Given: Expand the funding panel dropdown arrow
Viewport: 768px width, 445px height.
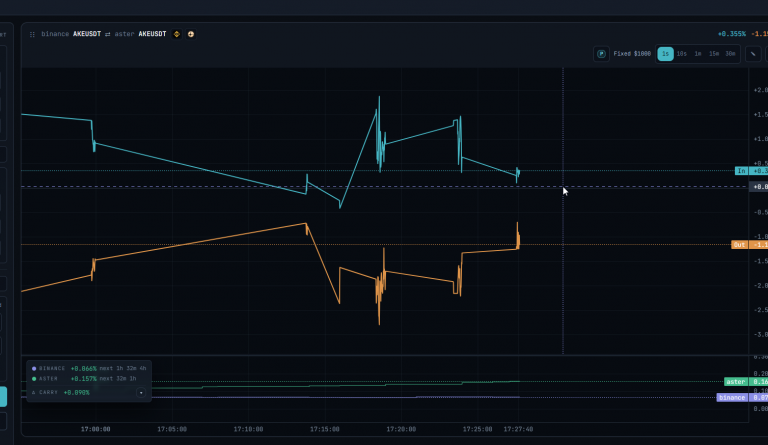Looking at the screenshot, I should click(x=141, y=393).
